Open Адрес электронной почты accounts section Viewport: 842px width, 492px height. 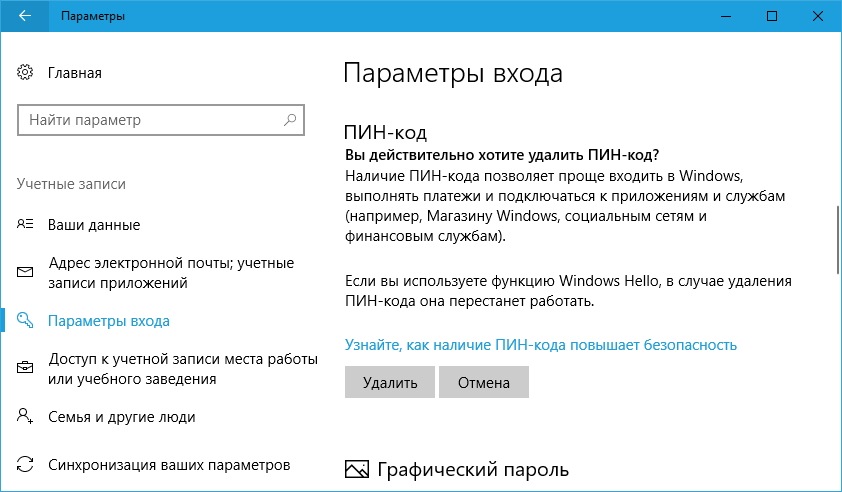pyautogui.click(x=171, y=273)
